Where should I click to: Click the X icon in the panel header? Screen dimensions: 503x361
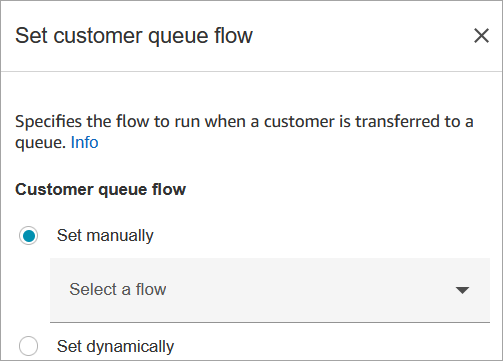tap(481, 36)
